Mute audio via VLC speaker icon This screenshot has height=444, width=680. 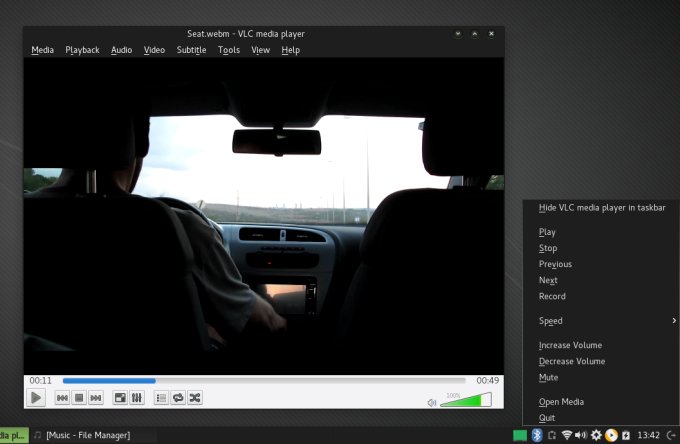(432, 403)
